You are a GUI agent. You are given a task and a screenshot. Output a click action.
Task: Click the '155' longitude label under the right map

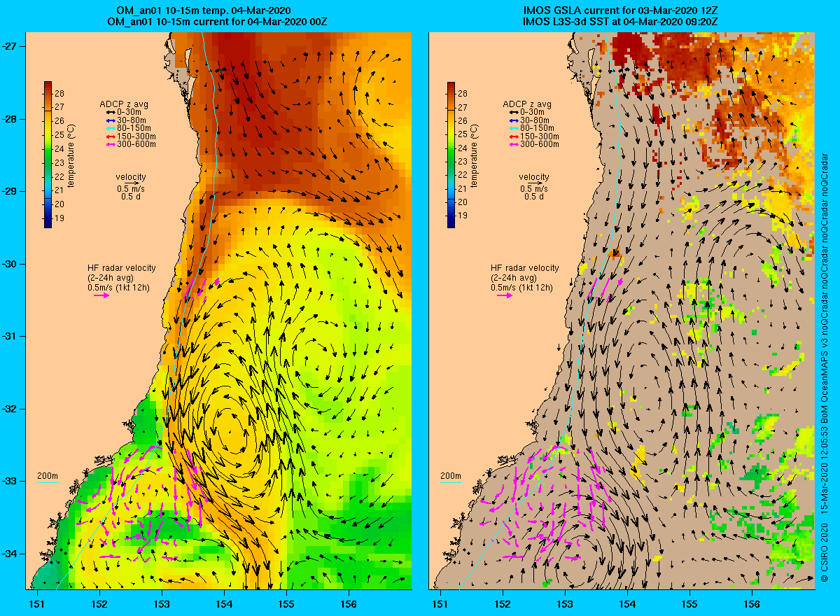pyautogui.click(x=689, y=603)
